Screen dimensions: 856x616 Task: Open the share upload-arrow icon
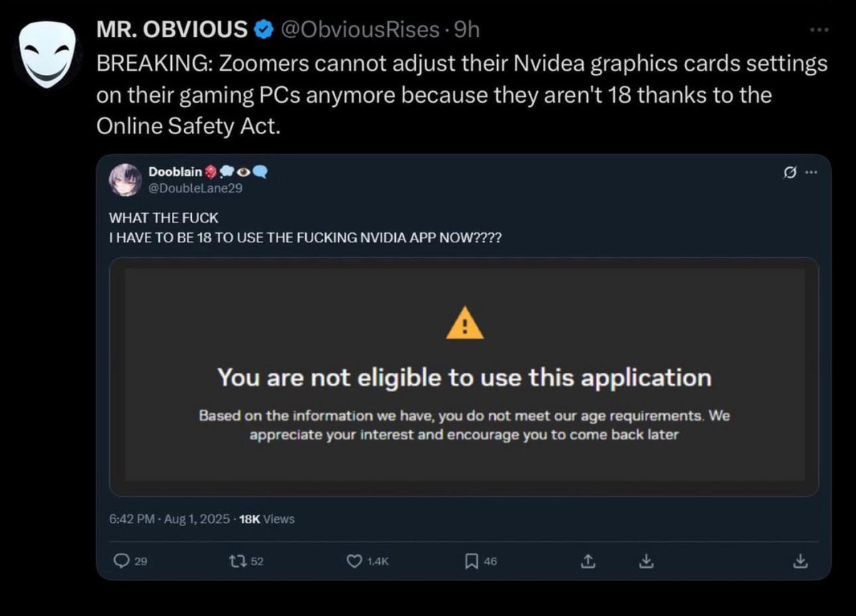tap(588, 562)
